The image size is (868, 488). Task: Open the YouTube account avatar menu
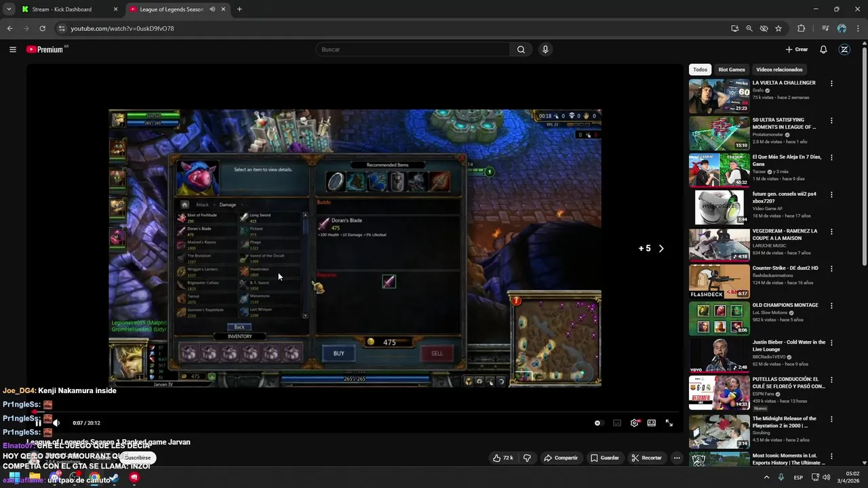coord(844,49)
